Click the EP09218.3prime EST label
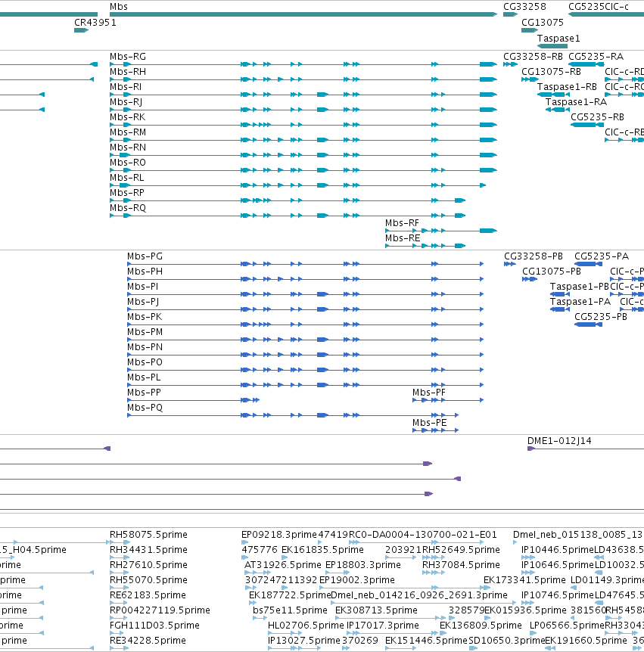 point(279,534)
